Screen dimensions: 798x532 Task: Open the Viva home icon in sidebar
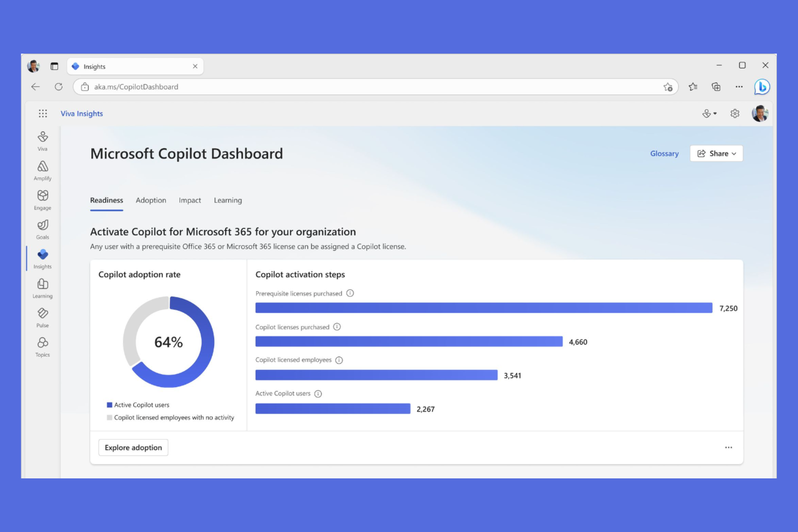pos(42,141)
